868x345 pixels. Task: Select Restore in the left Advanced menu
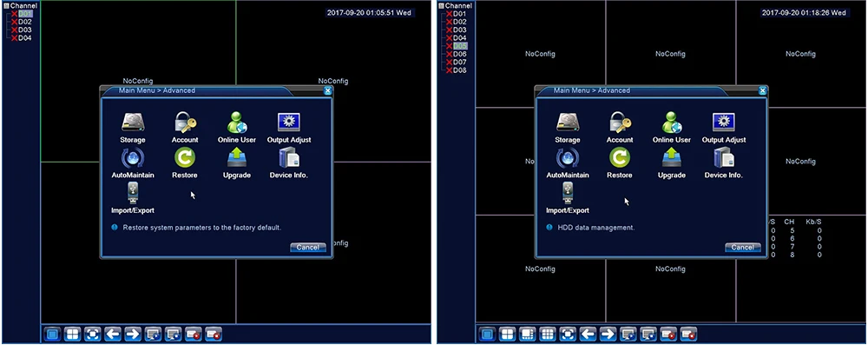coord(185,163)
